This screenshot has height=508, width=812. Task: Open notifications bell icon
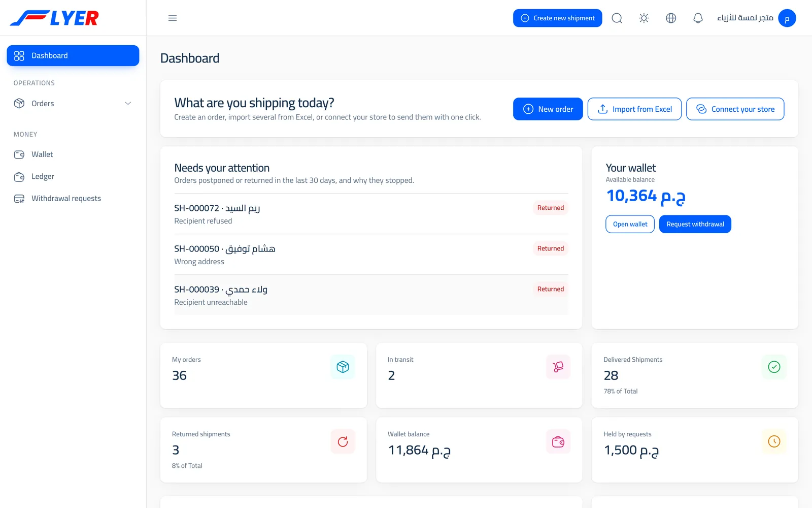tap(698, 18)
